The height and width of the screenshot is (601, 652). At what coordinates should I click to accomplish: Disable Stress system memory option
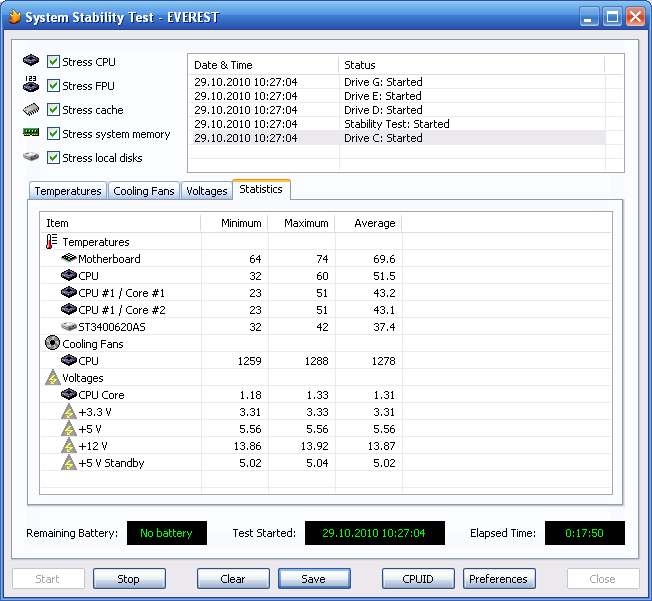click(54, 134)
